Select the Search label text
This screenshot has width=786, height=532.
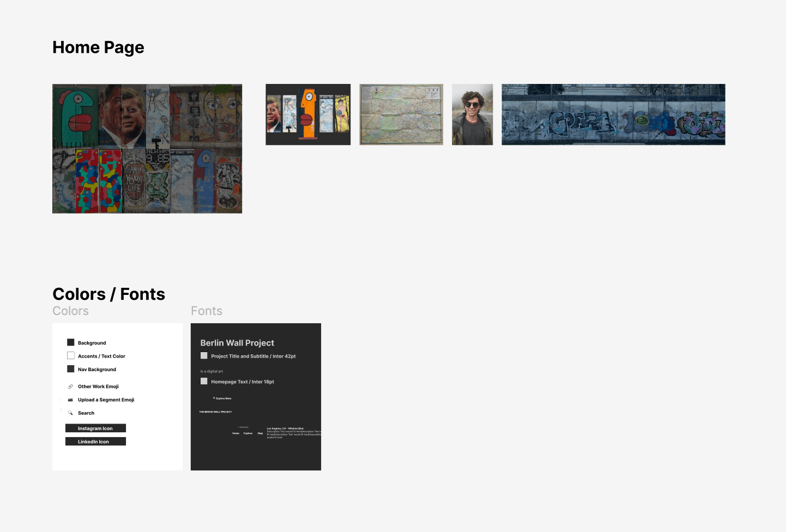[86, 413]
